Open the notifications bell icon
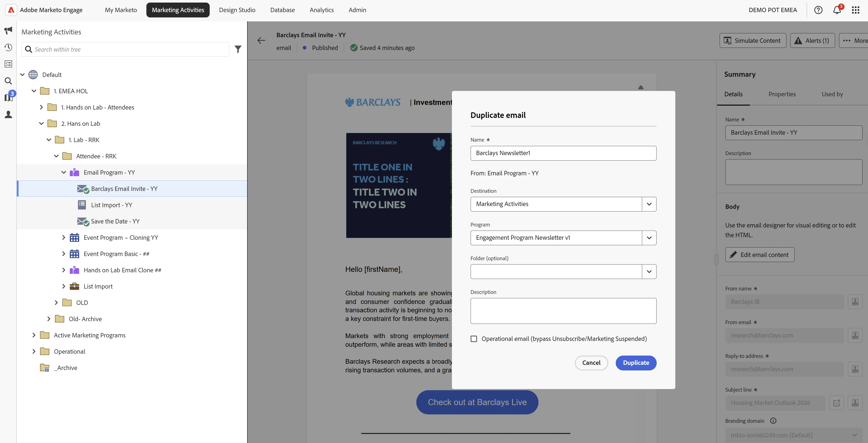The width and height of the screenshot is (868, 443). click(x=837, y=10)
